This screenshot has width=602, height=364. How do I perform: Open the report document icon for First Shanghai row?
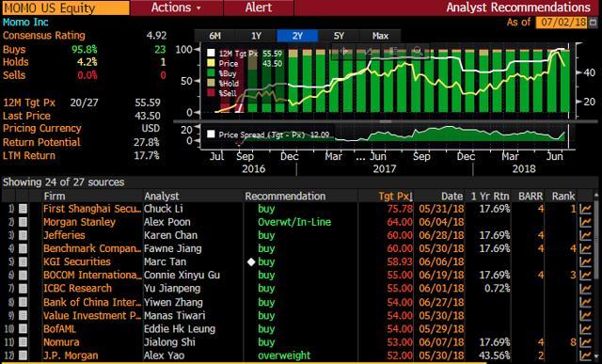tap(23, 209)
